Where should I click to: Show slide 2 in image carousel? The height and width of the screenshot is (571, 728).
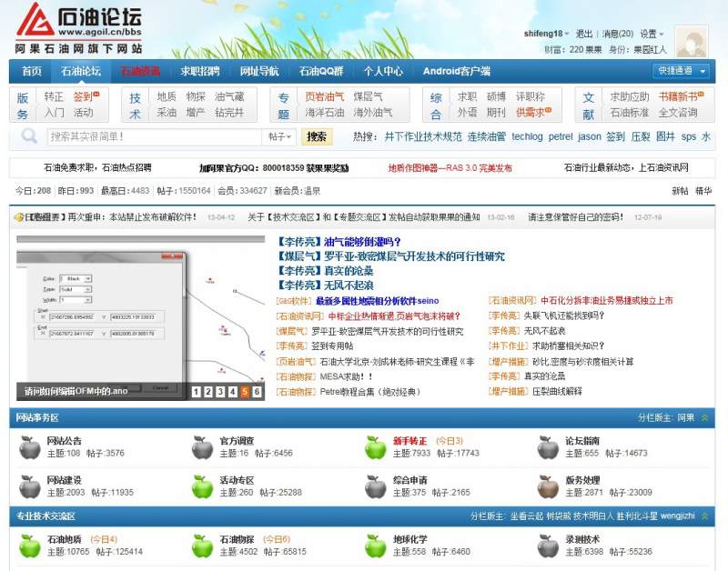208,392
